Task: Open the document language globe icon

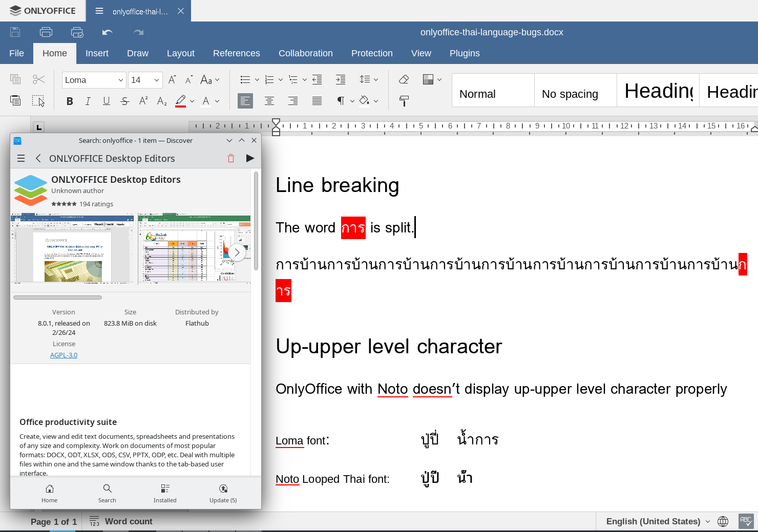Action: (723, 521)
